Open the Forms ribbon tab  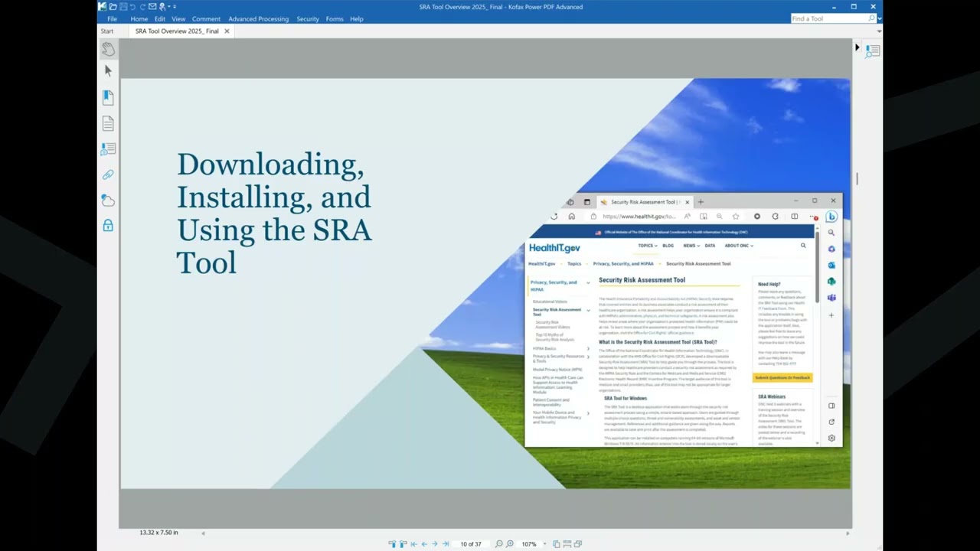(x=335, y=18)
